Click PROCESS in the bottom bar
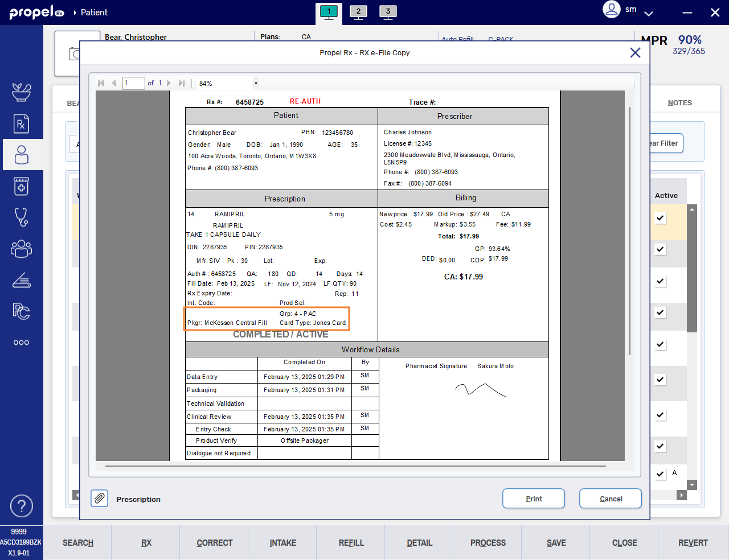Screen dimensions: 729x560 [488, 543]
